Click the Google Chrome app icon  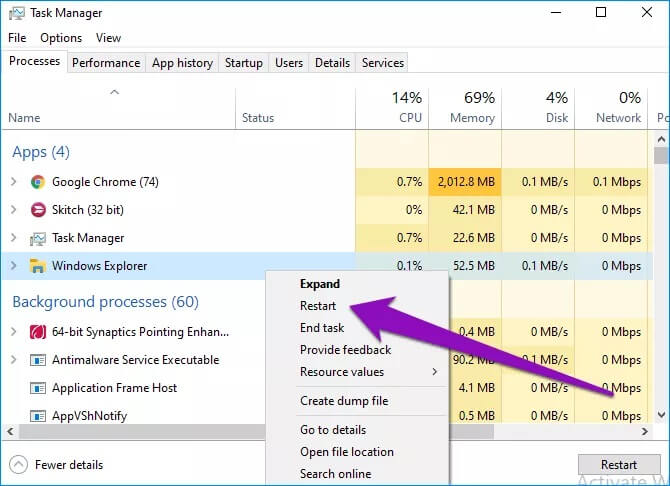point(38,182)
